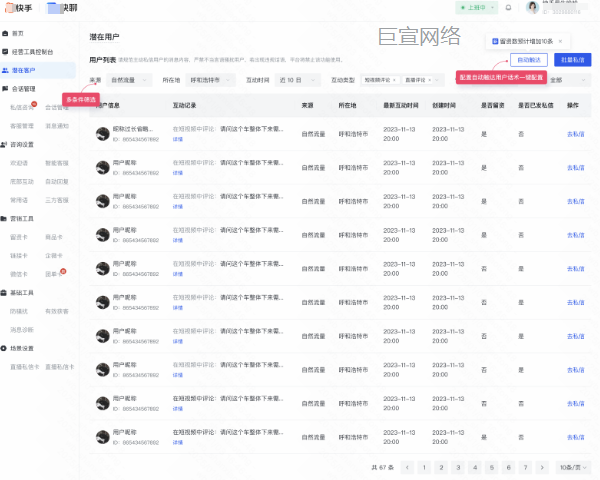Open notifications via the bell icon
Viewport: 600px width, 480px height.
pyautogui.click(x=508, y=8)
